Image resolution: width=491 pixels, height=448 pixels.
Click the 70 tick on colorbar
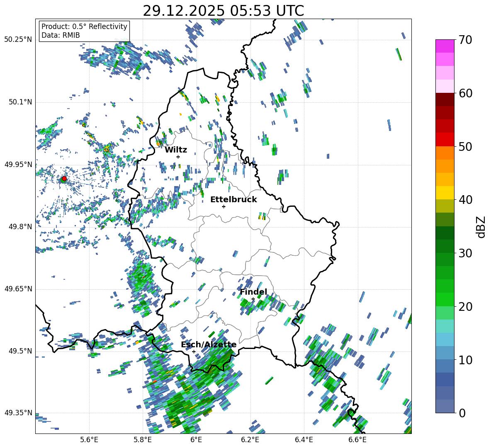point(465,40)
